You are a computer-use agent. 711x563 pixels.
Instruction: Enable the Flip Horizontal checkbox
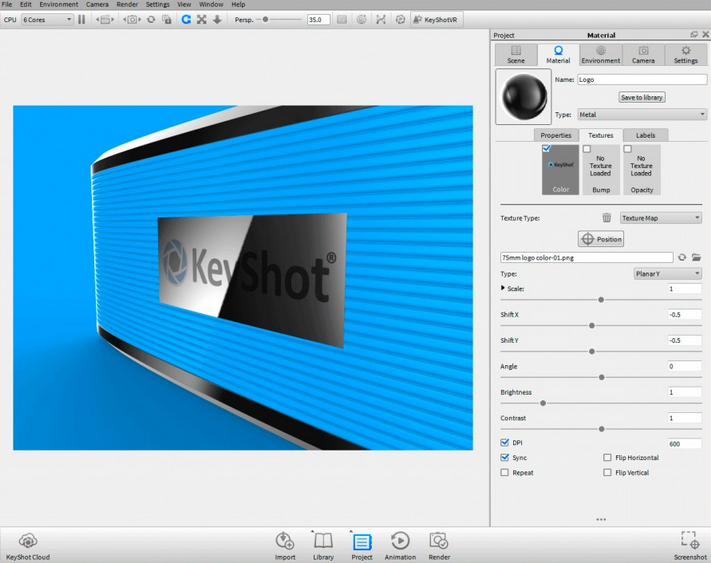click(x=607, y=458)
